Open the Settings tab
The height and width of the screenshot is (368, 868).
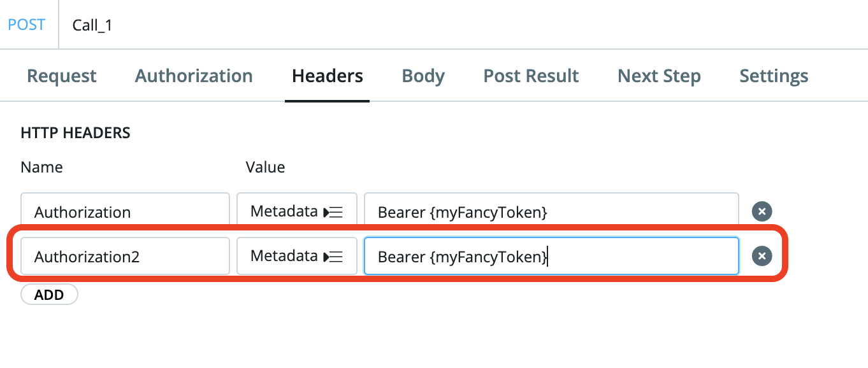click(x=774, y=76)
